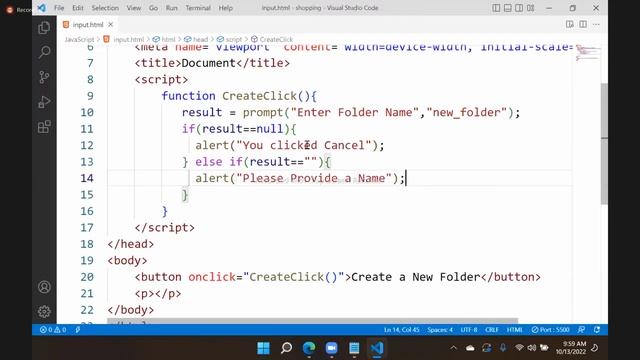Click the <title> tag on line 7

click(158, 63)
